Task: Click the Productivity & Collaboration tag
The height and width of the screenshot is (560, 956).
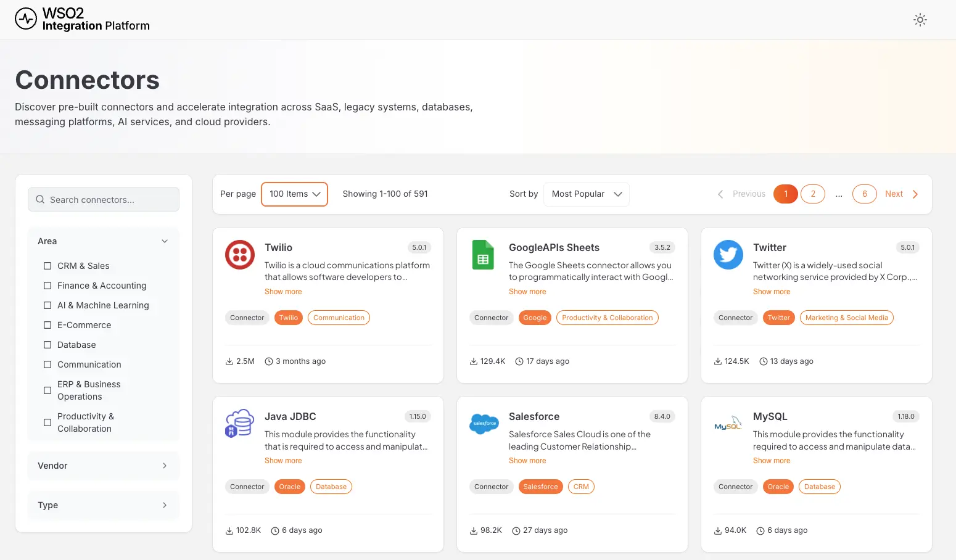Action: 607,318
